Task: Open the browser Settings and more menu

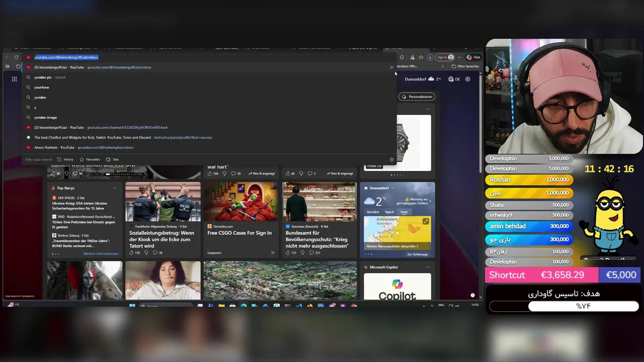Action: click(459, 57)
